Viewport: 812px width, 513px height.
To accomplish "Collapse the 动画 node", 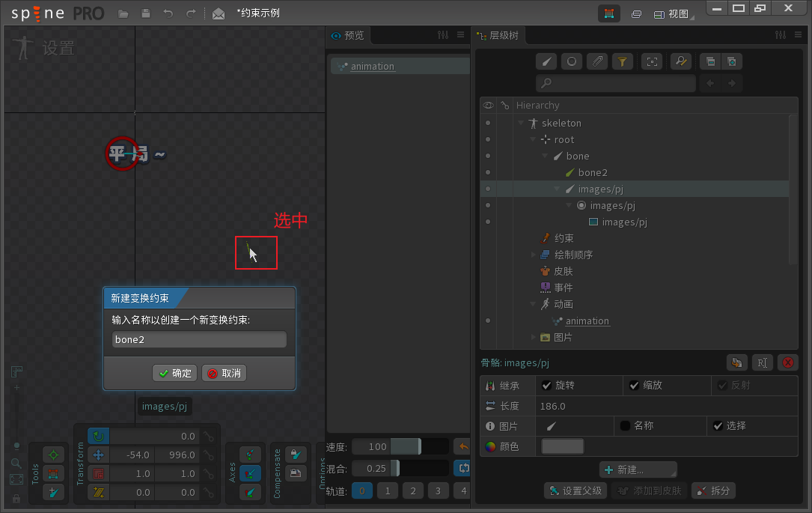I will click(533, 304).
